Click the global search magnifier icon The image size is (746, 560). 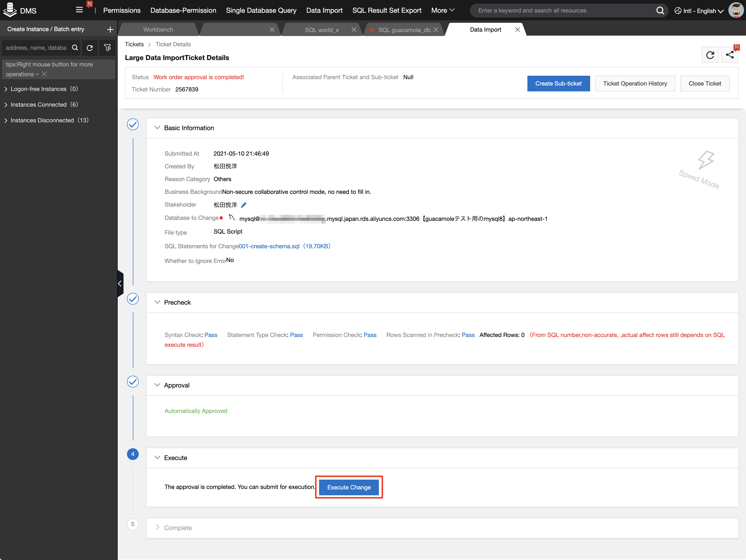(x=660, y=11)
